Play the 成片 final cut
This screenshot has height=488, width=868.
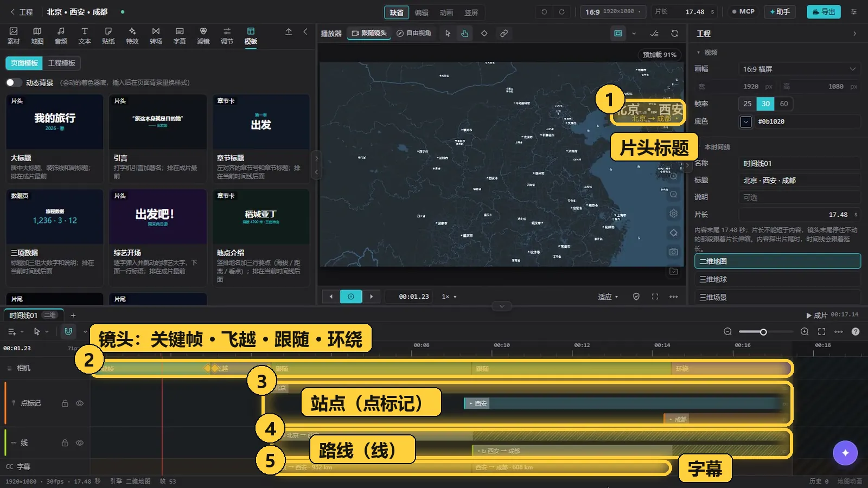click(x=816, y=315)
